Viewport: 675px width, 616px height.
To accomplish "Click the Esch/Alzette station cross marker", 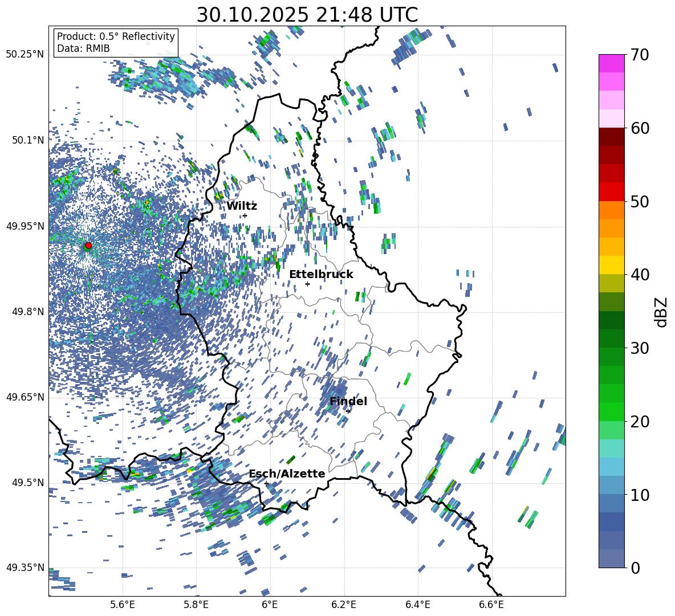I will tap(266, 483).
